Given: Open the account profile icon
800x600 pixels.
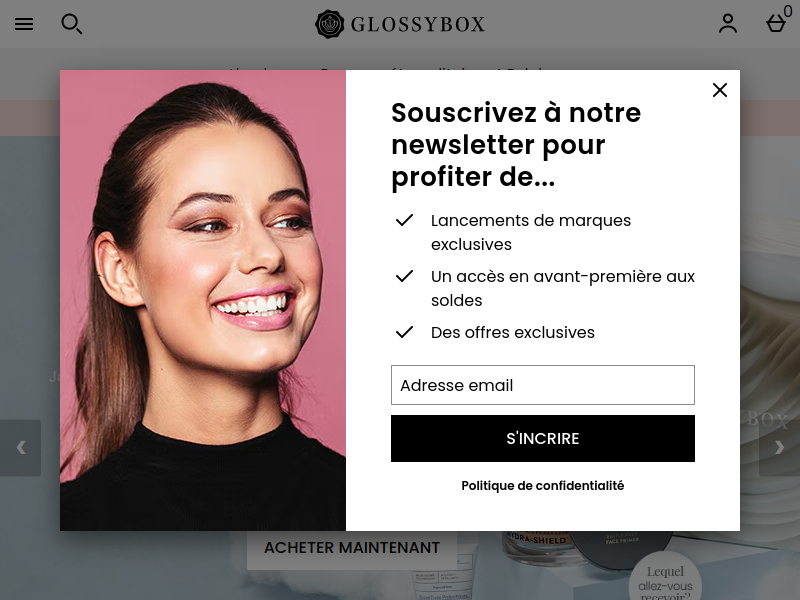Looking at the screenshot, I should tap(728, 23).
